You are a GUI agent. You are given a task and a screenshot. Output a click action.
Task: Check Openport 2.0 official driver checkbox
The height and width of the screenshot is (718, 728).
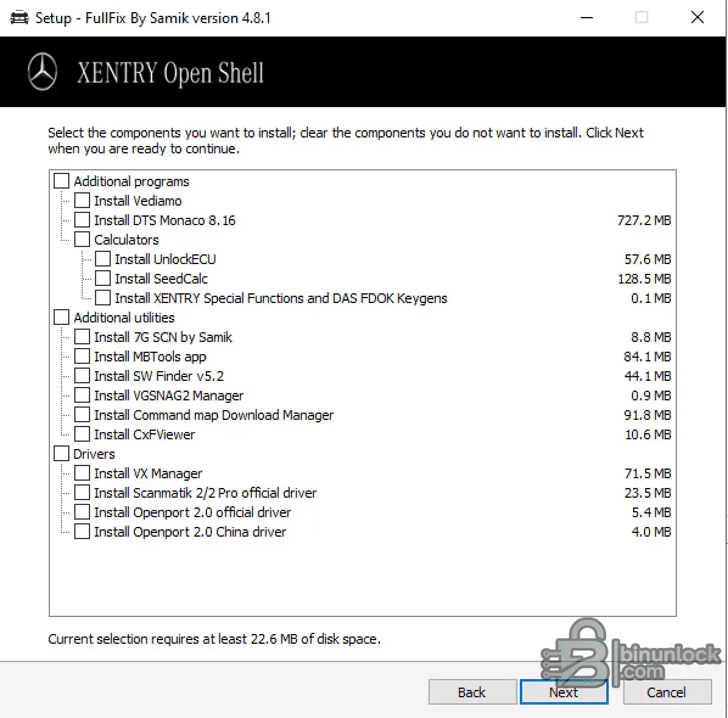pyautogui.click(x=82, y=512)
